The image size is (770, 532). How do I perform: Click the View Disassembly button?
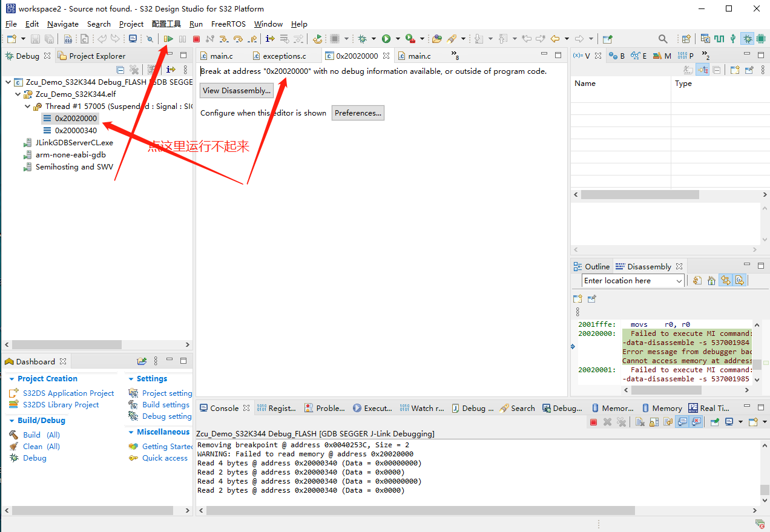236,90
